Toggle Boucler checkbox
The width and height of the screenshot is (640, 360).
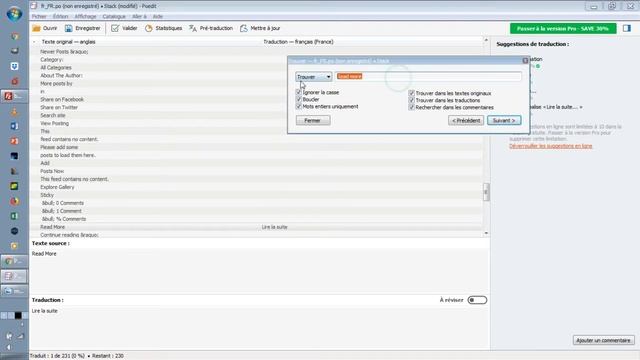(x=298, y=99)
